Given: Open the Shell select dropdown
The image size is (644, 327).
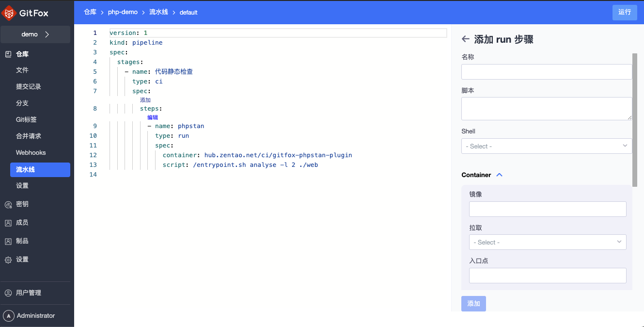Looking at the screenshot, I should [x=546, y=146].
